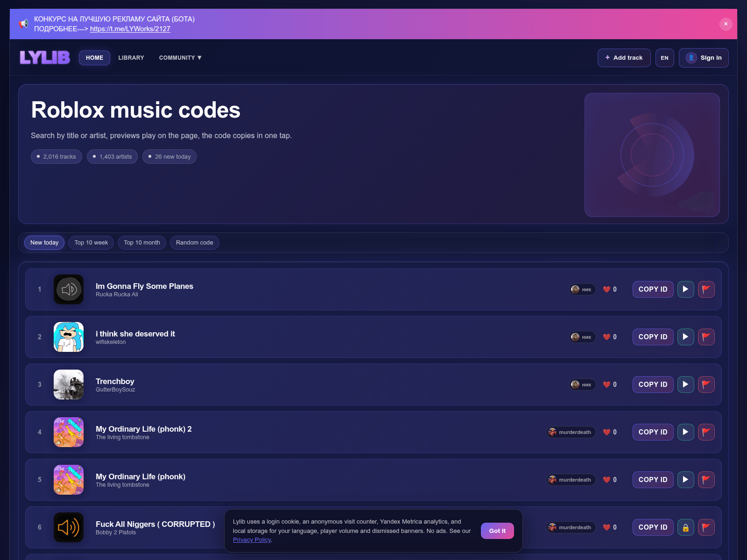This screenshot has height=560, width=747.
Task: Click the heart icon on Trenchboy
Action: point(606,385)
